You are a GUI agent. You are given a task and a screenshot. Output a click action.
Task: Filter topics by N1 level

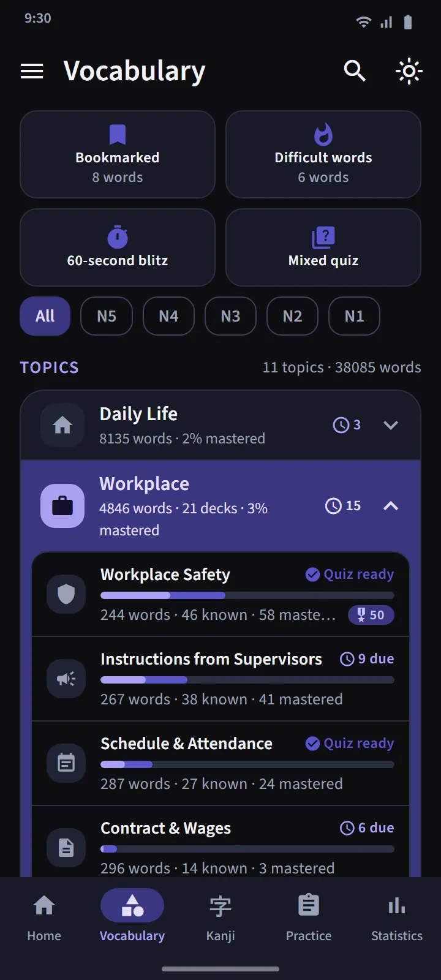[354, 316]
